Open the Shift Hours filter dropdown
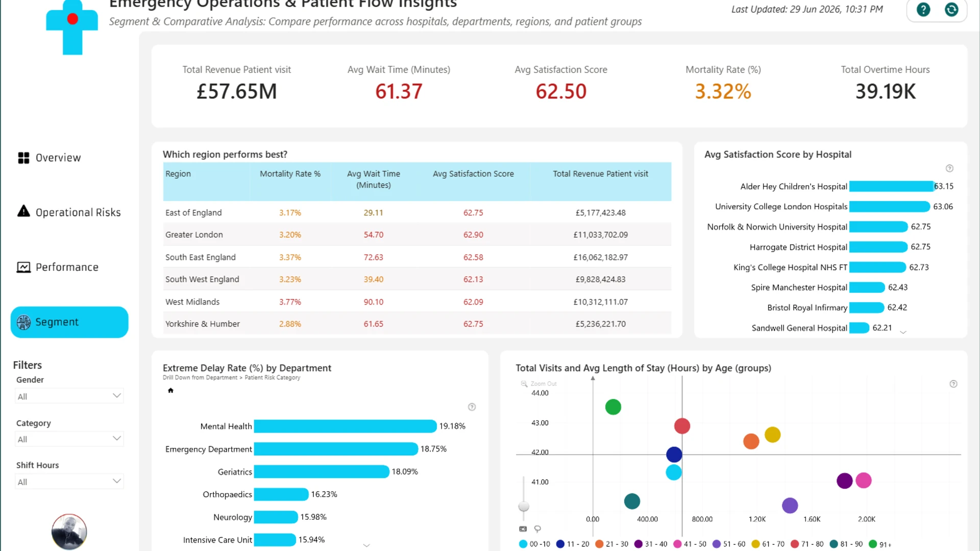The height and width of the screenshot is (551, 980). [69, 482]
